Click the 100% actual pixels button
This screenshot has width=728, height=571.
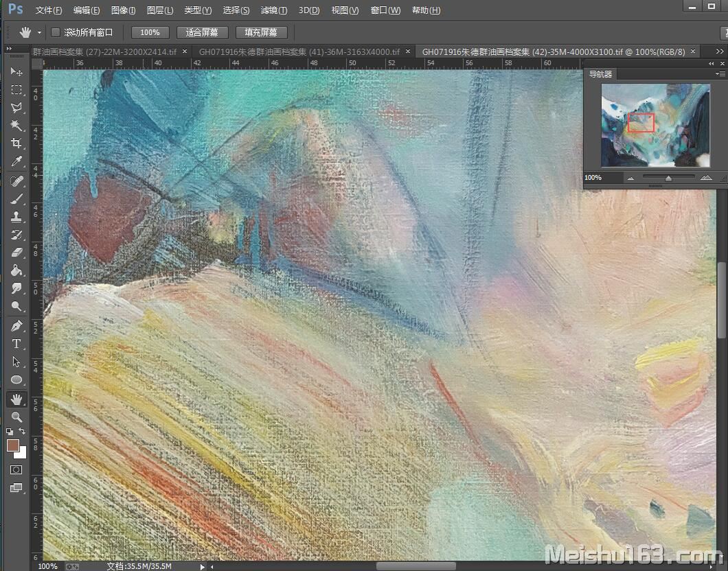click(x=150, y=32)
